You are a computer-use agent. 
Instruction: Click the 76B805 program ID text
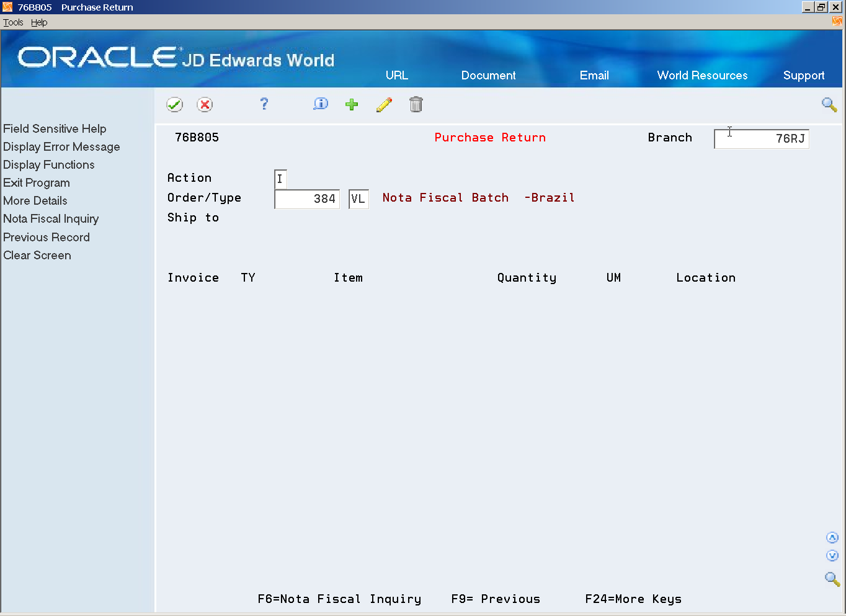pos(197,137)
